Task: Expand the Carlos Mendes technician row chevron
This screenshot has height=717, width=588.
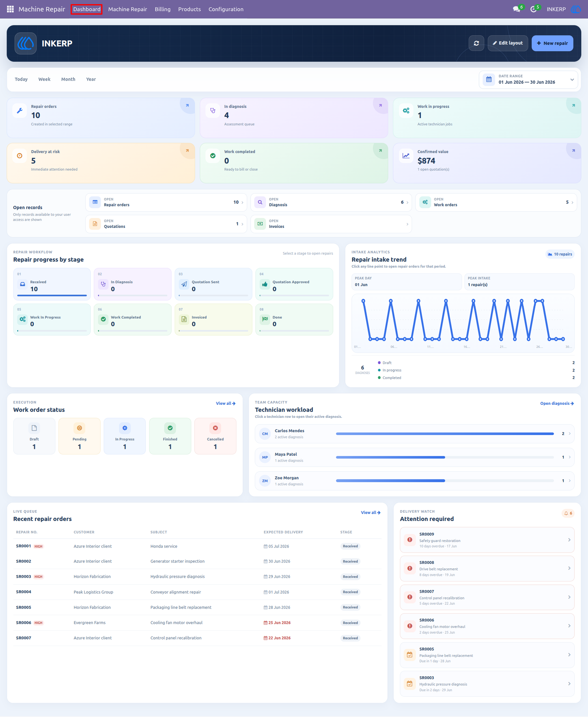Action: click(x=569, y=434)
